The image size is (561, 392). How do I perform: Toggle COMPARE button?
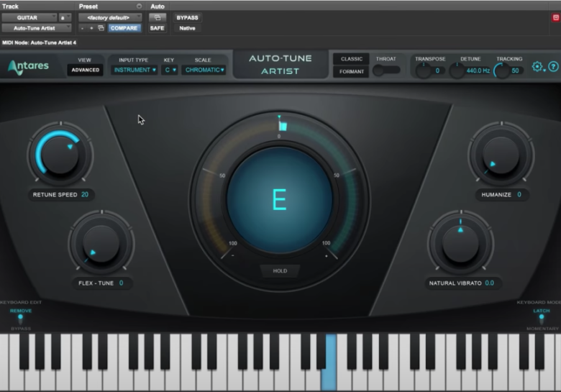(x=124, y=28)
